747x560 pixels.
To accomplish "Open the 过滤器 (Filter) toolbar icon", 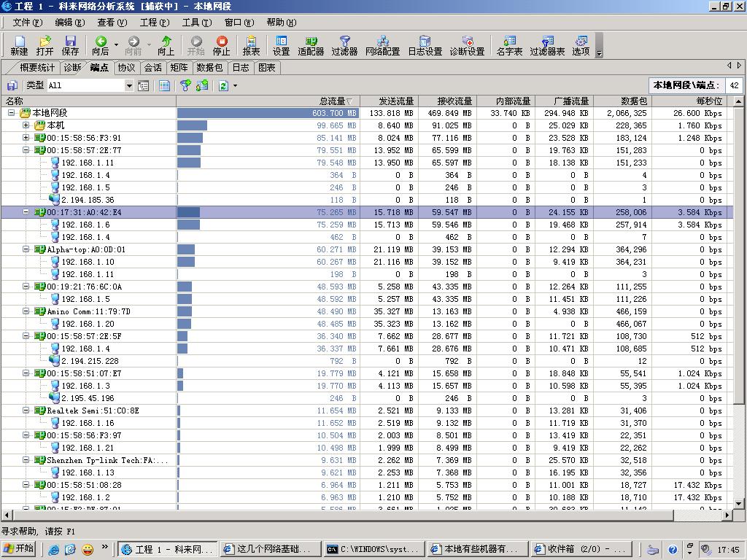I will (x=344, y=45).
